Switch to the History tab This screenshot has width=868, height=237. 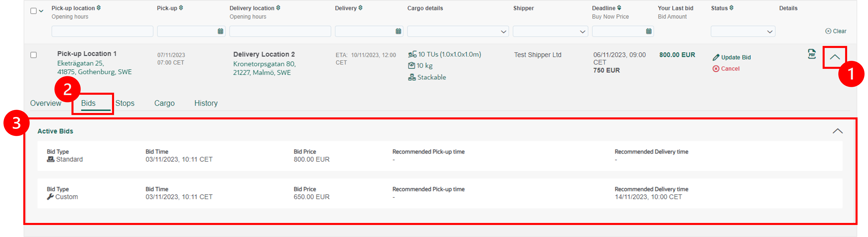(x=206, y=103)
